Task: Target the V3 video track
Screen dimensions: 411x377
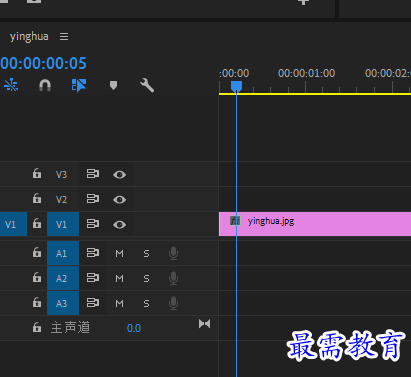Action: 63,174
